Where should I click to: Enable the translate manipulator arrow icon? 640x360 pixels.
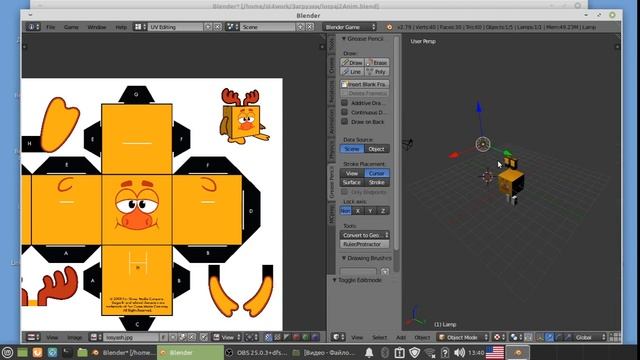[549, 337]
